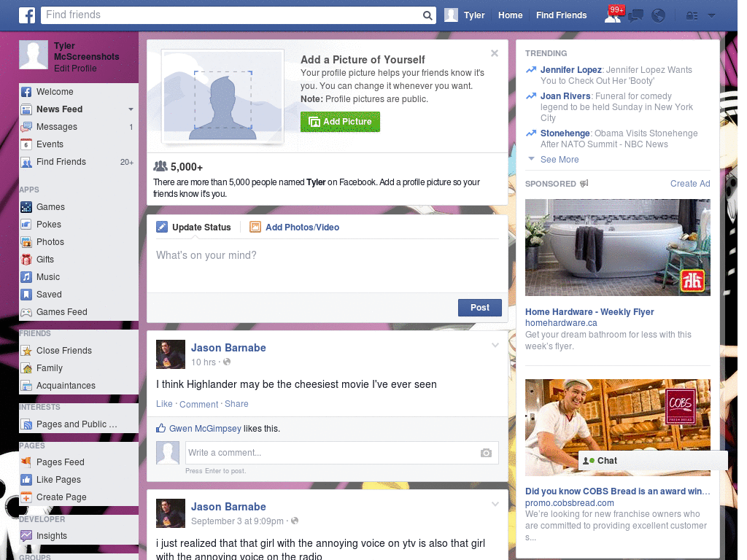Open the Gifts app icon

[26, 260]
